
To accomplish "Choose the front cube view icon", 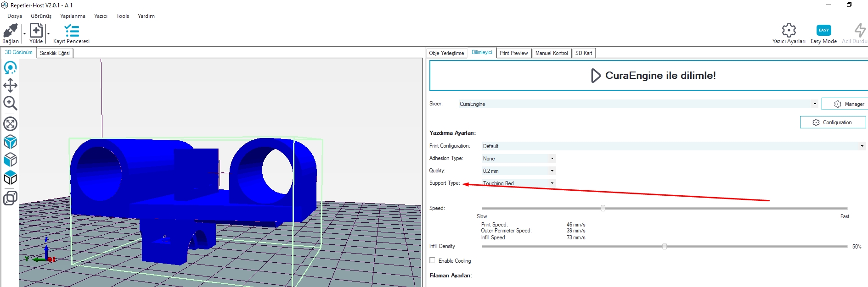I will pos(10,160).
